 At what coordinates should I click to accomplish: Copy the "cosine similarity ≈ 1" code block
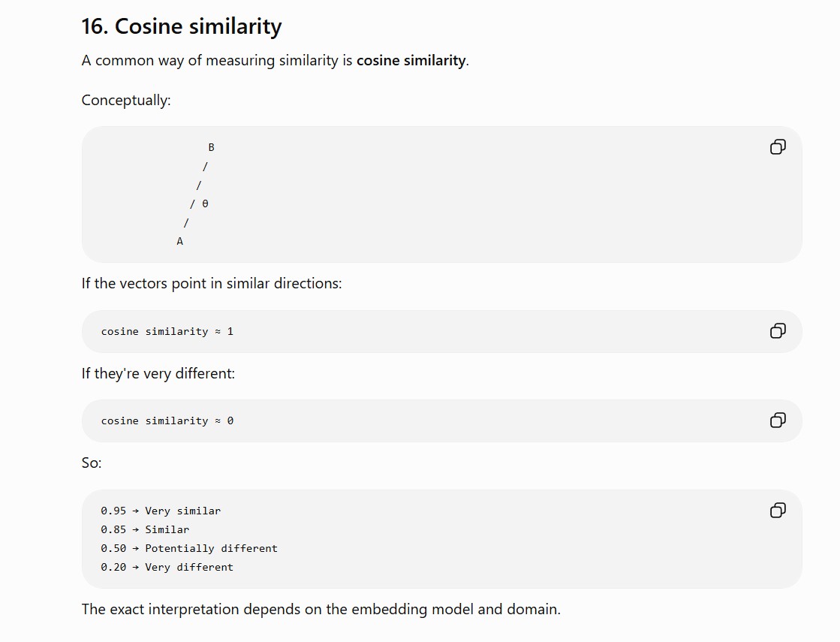[778, 330]
